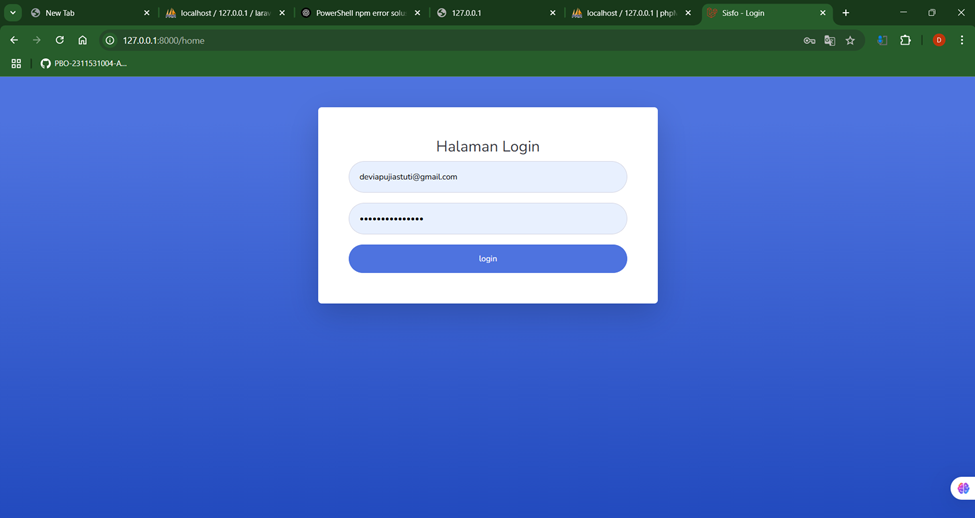
Task: Open the Chrome profile avatar
Action: [938, 41]
